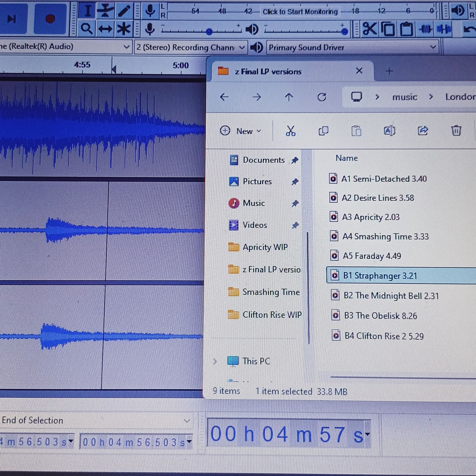The height and width of the screenshot is (476, 476).
Task: Expand the This PC tree node
Action: (x=215, y=361)
